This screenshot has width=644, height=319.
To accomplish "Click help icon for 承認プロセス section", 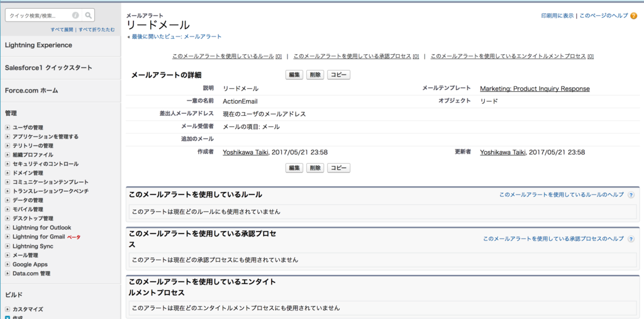I will tap(631, 239).
